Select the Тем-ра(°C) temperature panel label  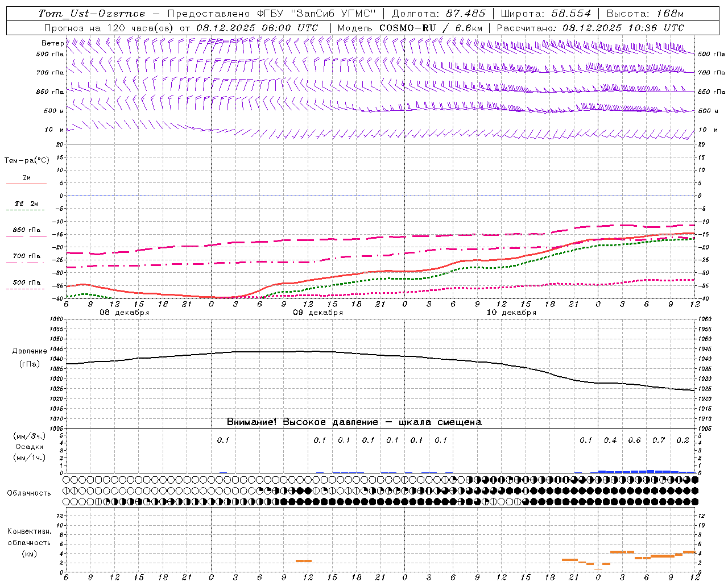coord(27,161)
